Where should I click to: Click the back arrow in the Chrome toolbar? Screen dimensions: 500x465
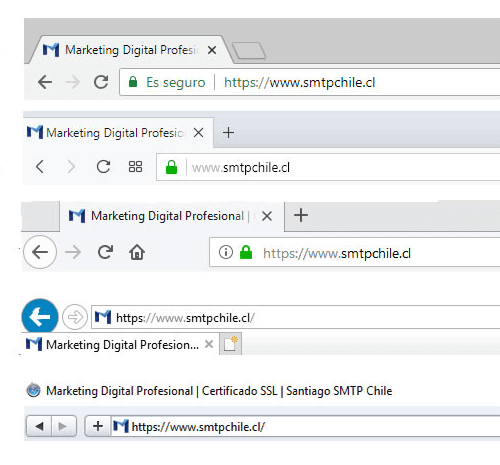(45, 82)
